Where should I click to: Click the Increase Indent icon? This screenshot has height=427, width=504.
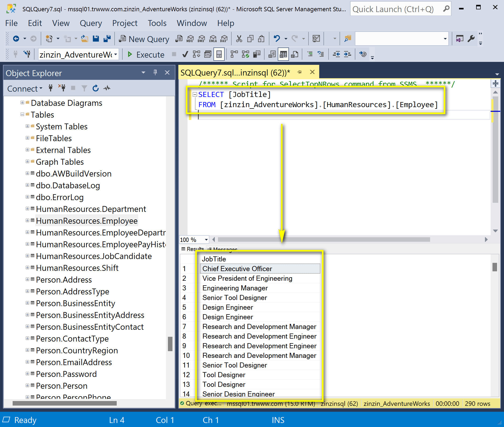pos(347,54)
